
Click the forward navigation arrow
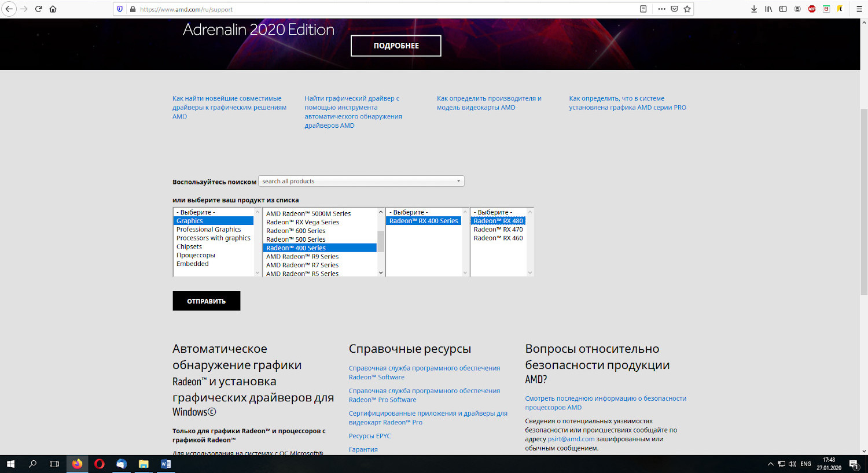(x=24, y=9)
